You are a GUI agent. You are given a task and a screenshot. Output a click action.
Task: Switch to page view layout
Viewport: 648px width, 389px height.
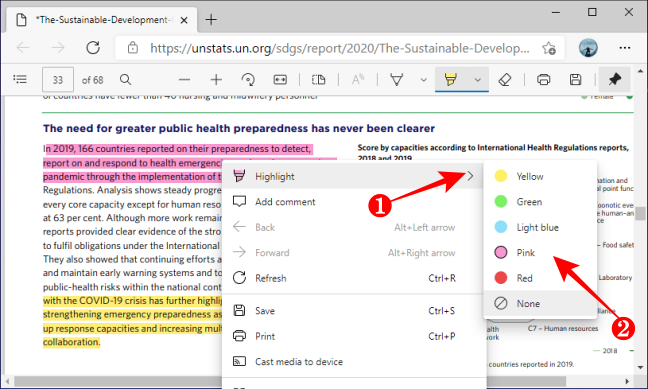[319, 79]
